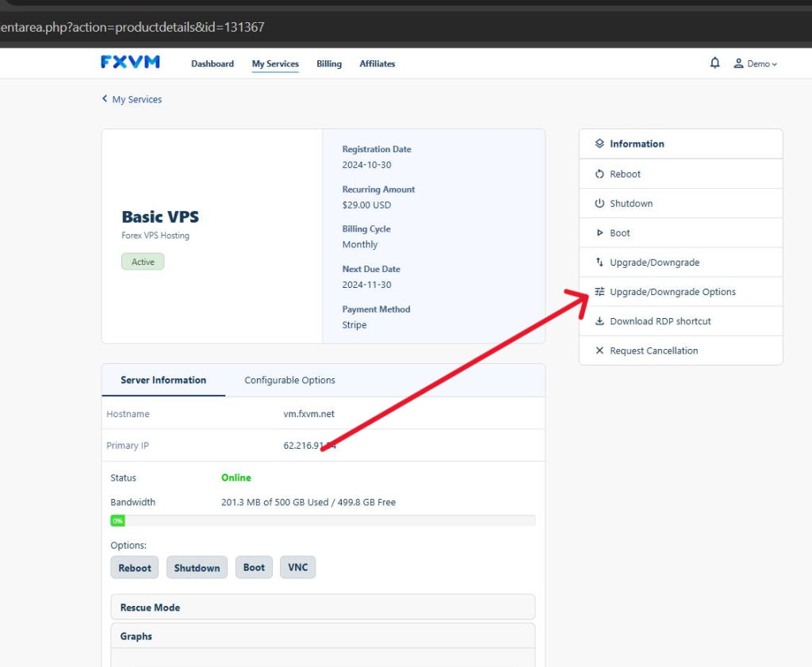Open the Demo user account dropdown
812x667 pixels.
click(756, 63)
